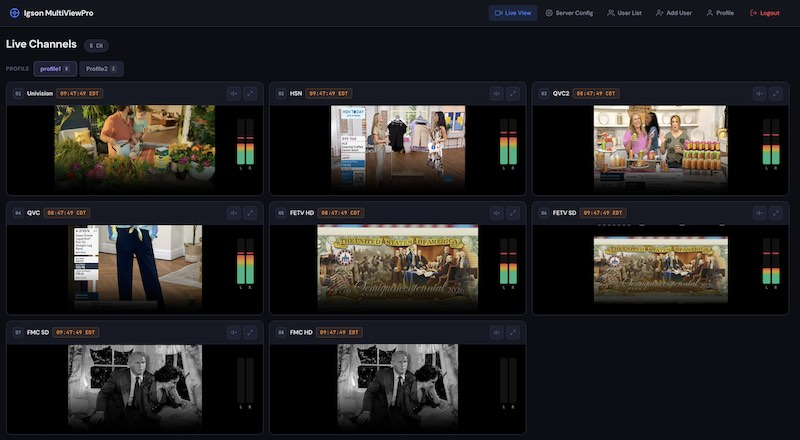Click the Igson MultiViewPro logo icon
The width and height of the screenshot is (800, 440).
point(15,13)
